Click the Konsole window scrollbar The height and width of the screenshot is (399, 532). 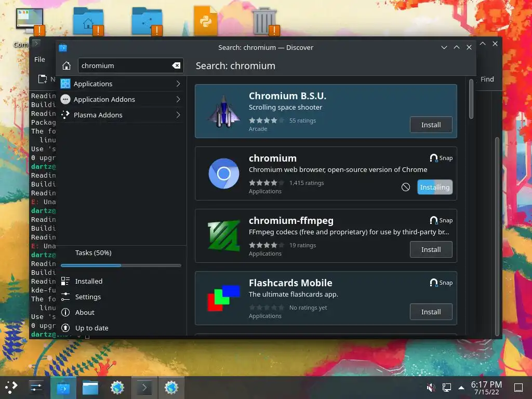pos(497,236)
